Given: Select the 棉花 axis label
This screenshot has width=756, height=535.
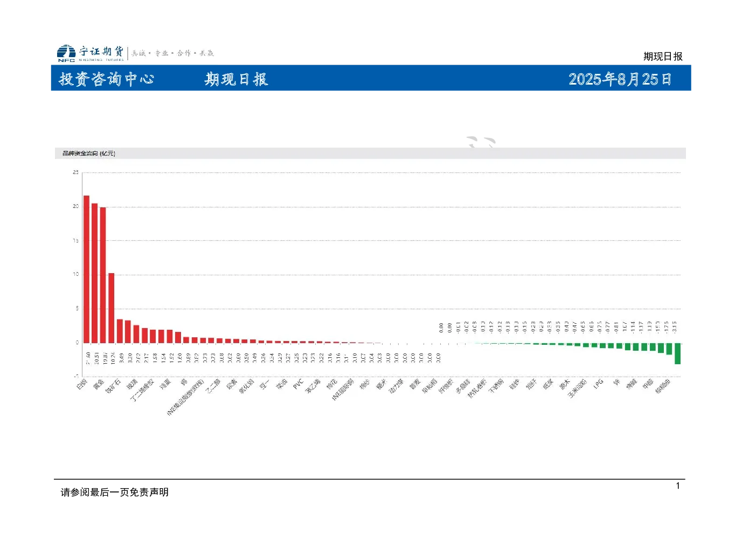Looking at the screenshot, I should click(x=331, y=384).
